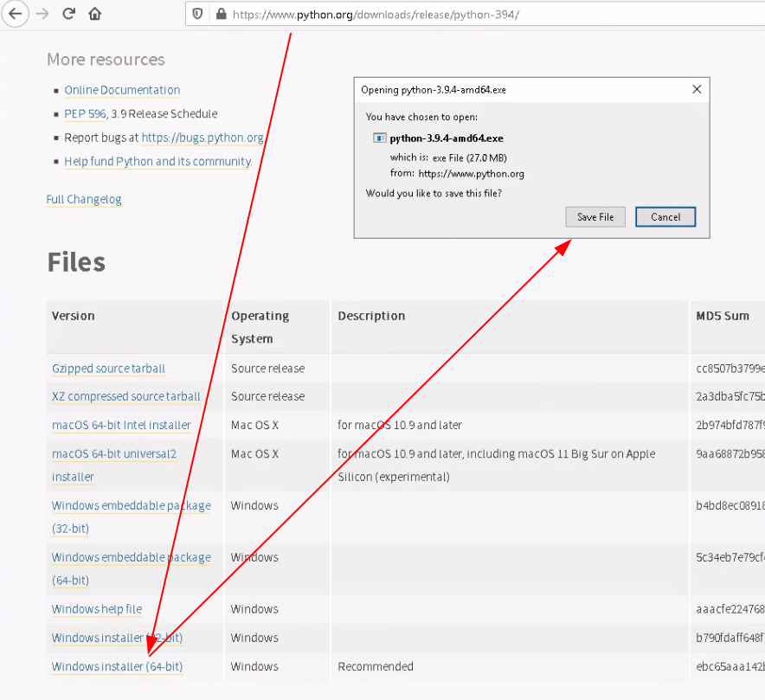Download the macOS 64-bit universal2 installer

point(114,466)
